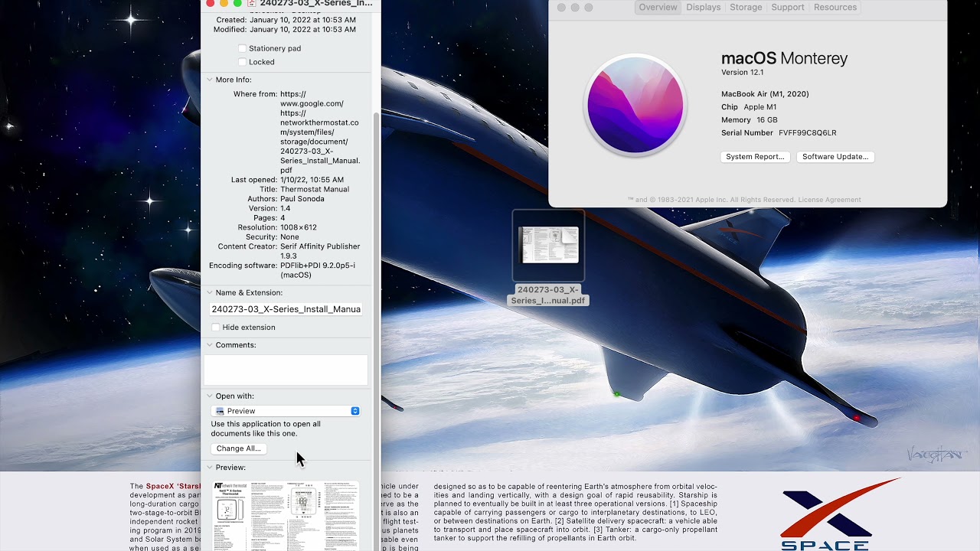Close the About This Mac window
980x551 pixels.
click(561, 8)
